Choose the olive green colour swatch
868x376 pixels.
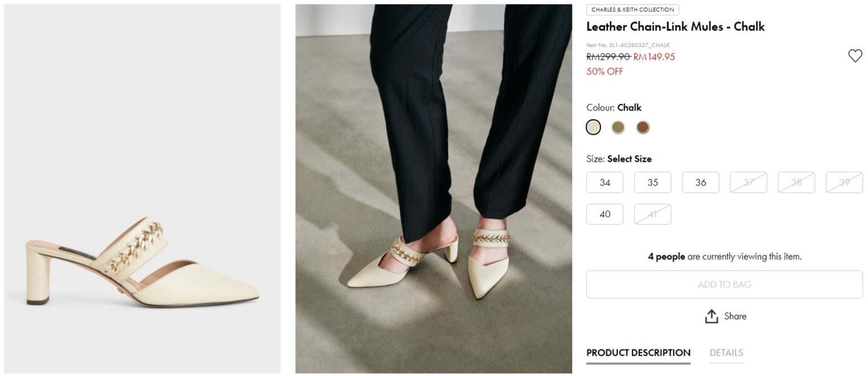(x=618, y=127)
